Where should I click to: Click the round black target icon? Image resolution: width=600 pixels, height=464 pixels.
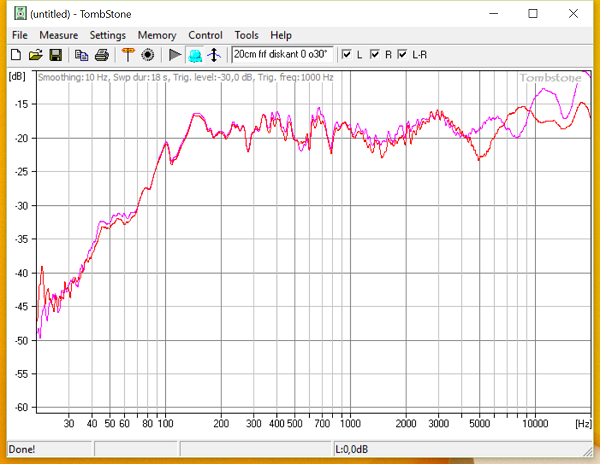148,55
